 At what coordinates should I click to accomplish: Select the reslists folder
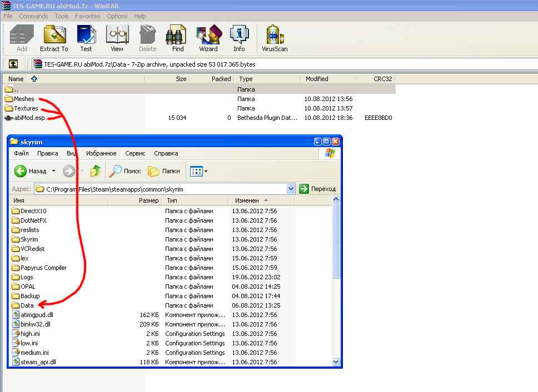pyautogui.click(x=26, y=230)
